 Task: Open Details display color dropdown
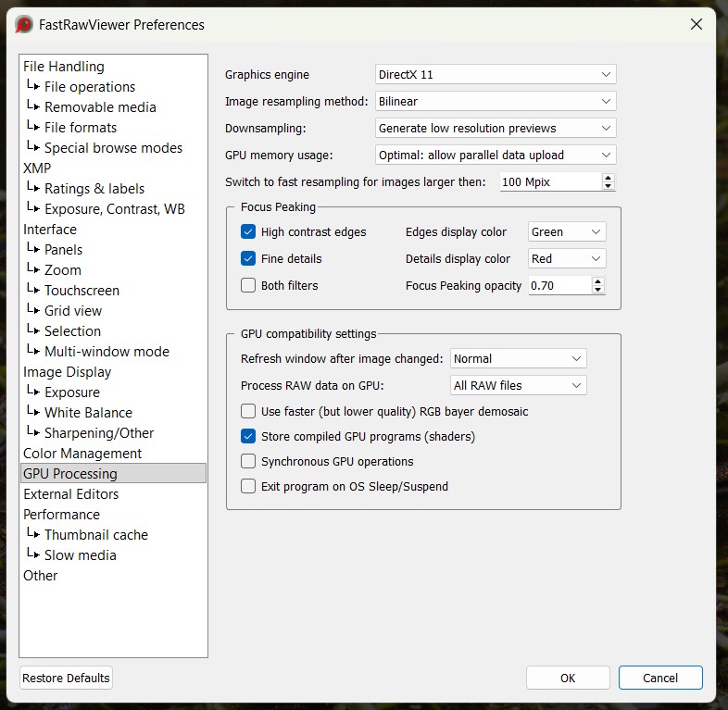tap(566, 259)
